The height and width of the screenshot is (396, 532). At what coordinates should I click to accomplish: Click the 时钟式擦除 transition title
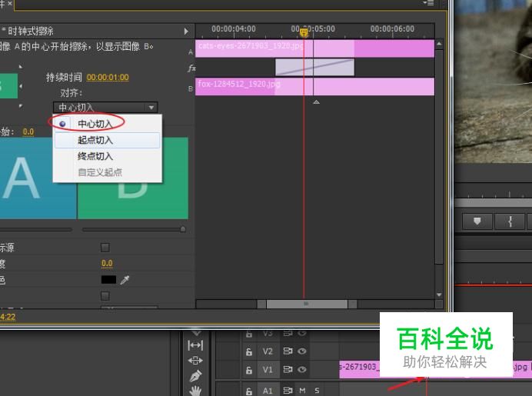(x=31, y=32)
